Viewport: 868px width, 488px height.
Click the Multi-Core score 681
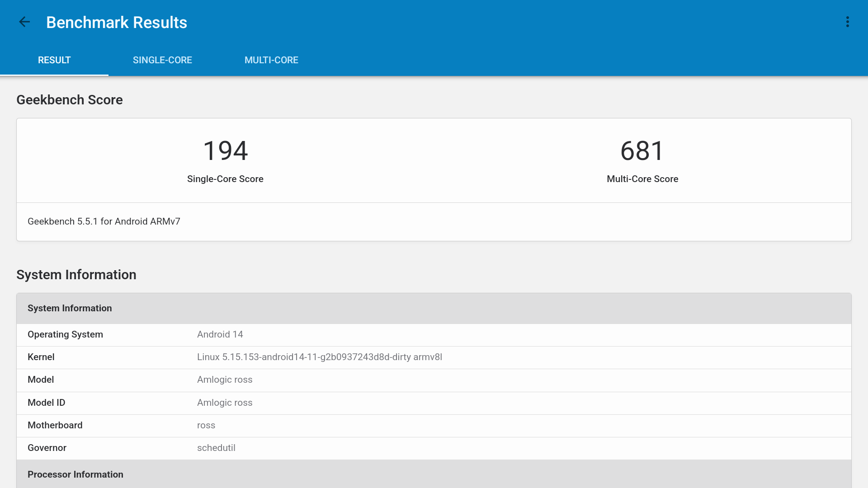[642, 150]
